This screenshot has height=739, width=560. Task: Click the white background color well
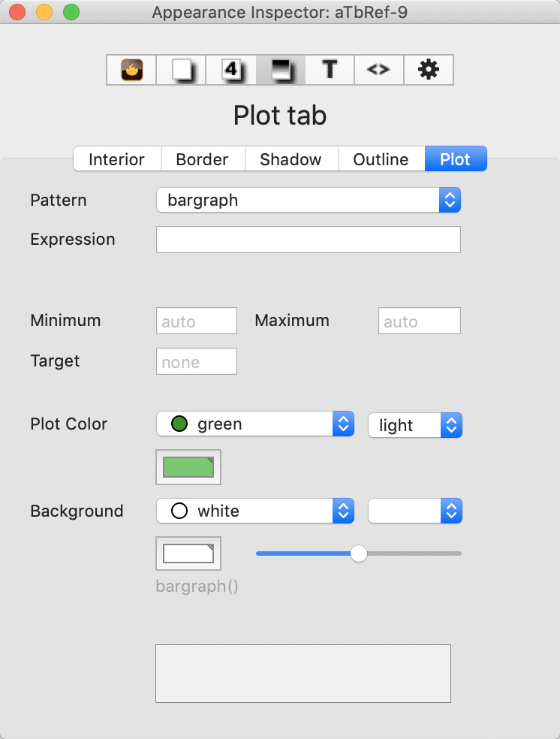188,553
